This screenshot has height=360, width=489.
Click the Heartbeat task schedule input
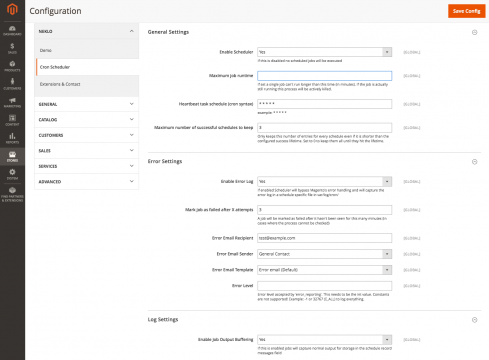click(x=324, y=104)
